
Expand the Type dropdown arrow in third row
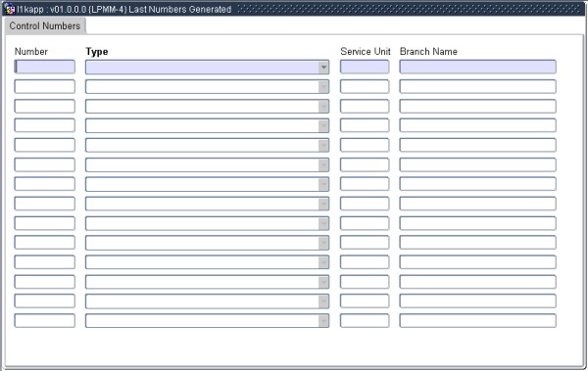(x=323, y=106)
